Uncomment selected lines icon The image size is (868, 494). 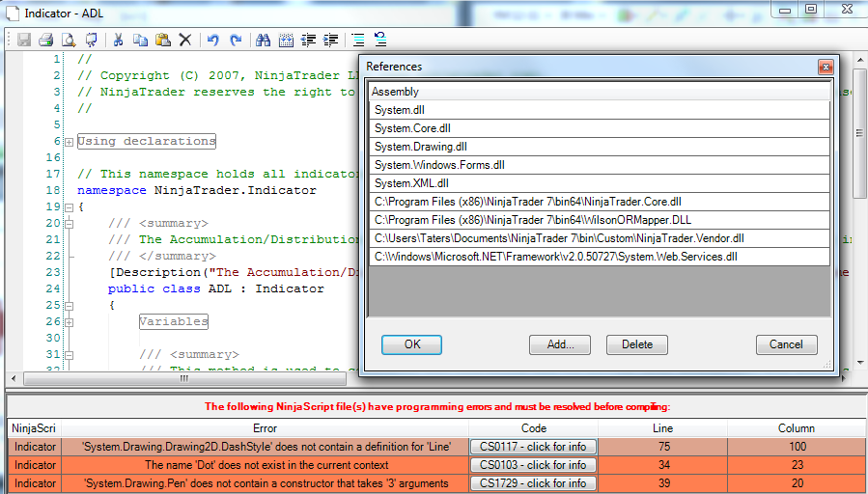(x=380, y=40)
